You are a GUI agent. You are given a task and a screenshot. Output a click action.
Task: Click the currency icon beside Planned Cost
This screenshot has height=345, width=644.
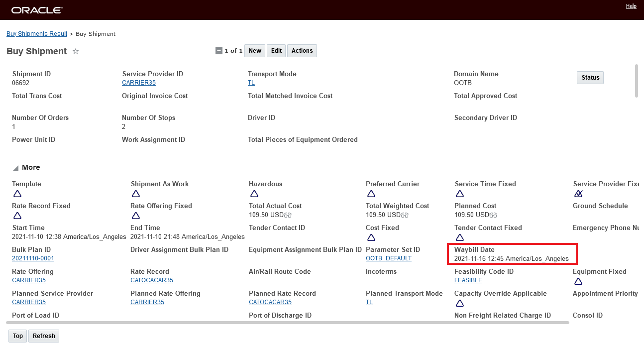[x=493, y=215]
